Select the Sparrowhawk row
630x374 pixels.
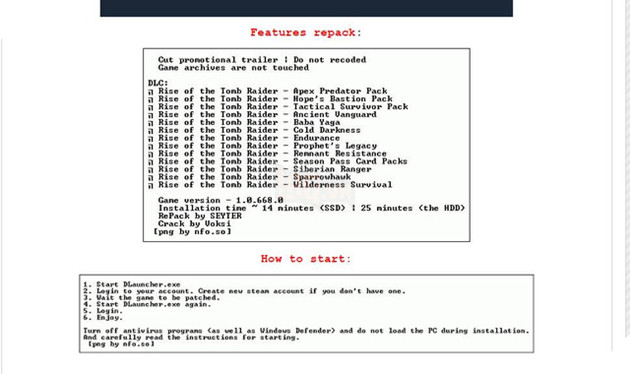pos(250,177)
